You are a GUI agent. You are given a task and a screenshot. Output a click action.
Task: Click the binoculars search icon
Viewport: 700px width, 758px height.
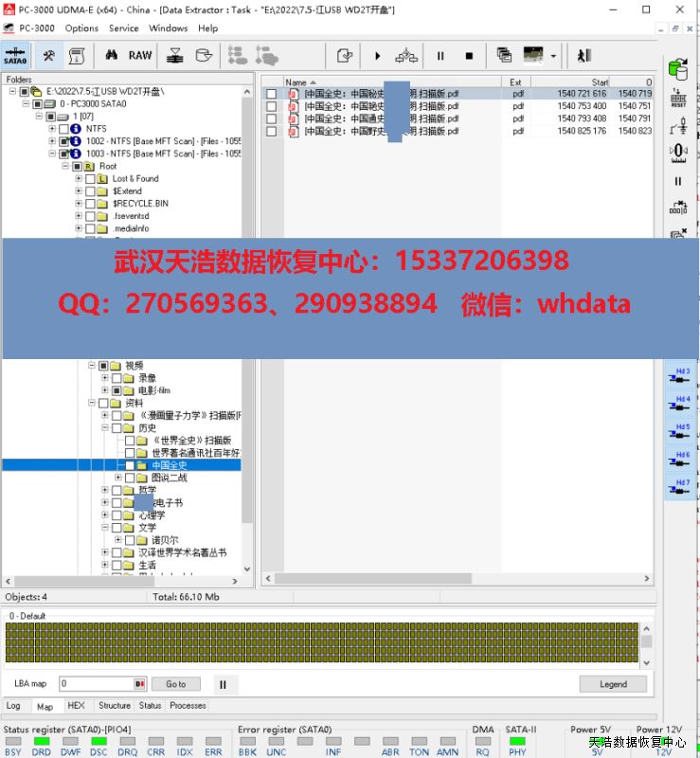pyautogui.click(x=111, y=56)
